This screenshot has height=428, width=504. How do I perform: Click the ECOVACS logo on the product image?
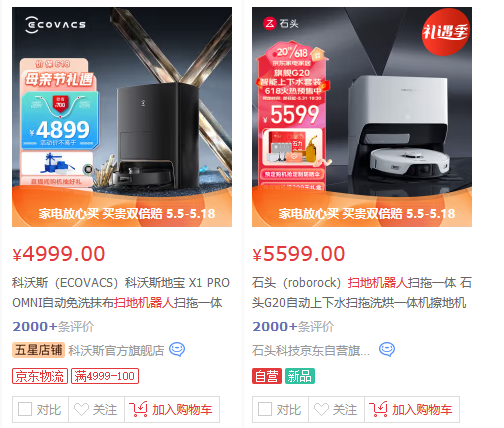pos(55,25)
